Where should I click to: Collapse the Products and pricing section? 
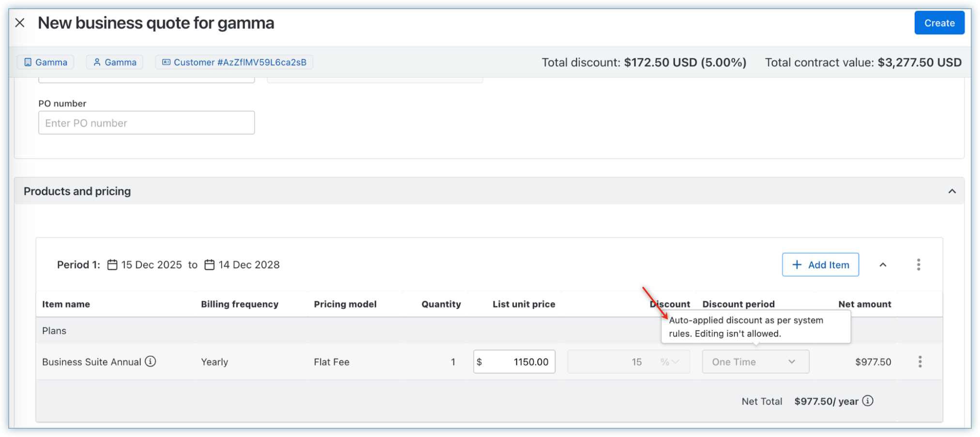(951, 191)
